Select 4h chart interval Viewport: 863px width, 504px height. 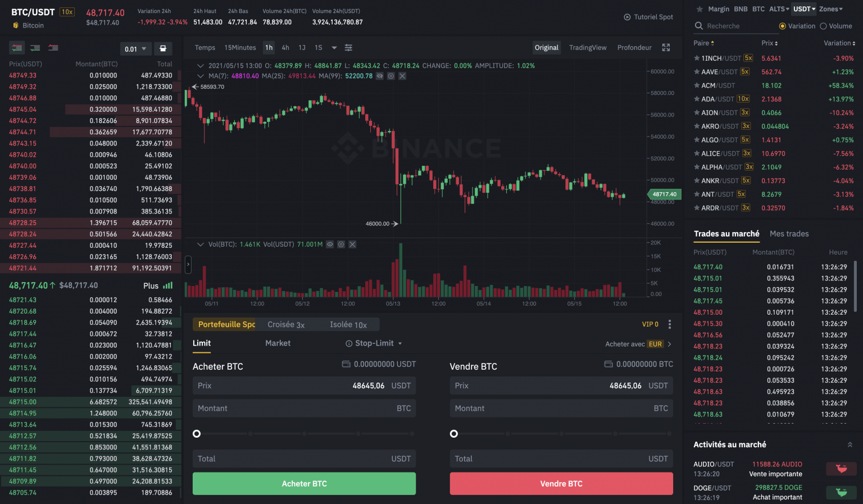coord(285,48)
